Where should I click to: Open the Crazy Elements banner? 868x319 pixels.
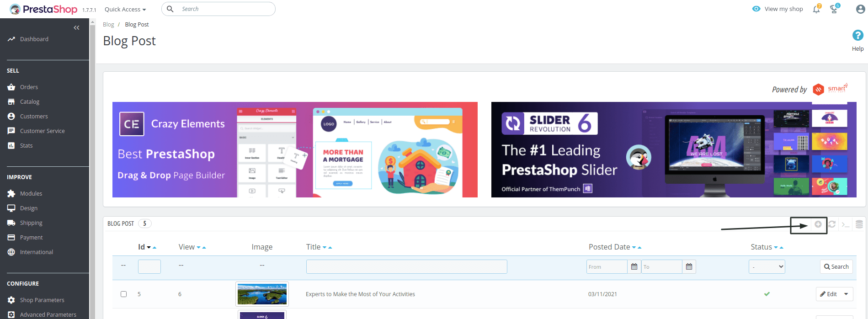point(295,149)
